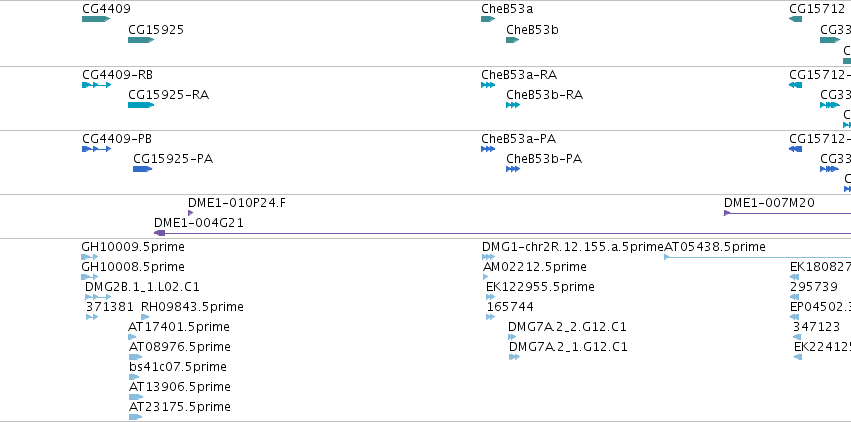The height and width of the screenshot is (422, 851).
Task: Click the DME1-004G21 BAC feature arrowhead
Action: pos(160,233)
